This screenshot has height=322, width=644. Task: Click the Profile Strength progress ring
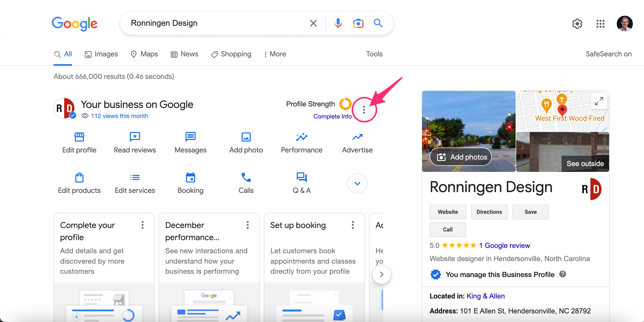coord(345,104)
